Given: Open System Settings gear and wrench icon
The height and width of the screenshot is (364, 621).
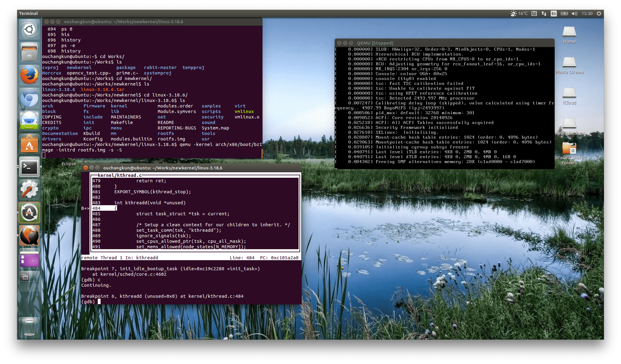Looking at the screenshot, I should (x=29, y=190).
